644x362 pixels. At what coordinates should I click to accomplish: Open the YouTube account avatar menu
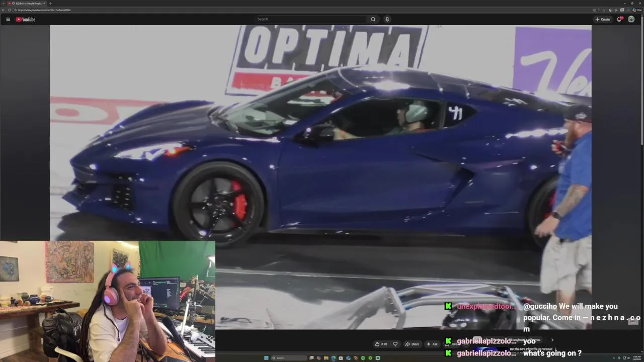tap(631, 19)
